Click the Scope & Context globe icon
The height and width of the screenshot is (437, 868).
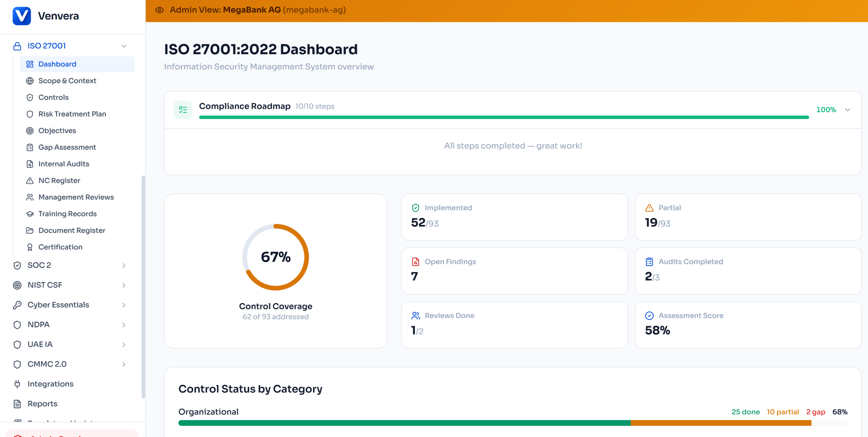[x=30, y=81]
